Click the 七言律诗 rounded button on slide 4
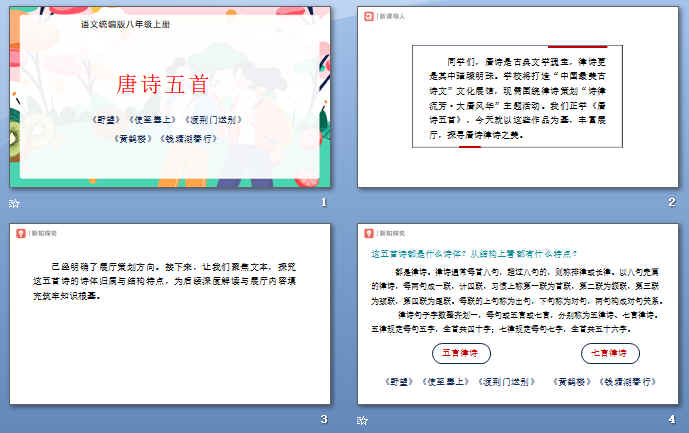This screenshot has width=689, height=433. tap(609, 353)
